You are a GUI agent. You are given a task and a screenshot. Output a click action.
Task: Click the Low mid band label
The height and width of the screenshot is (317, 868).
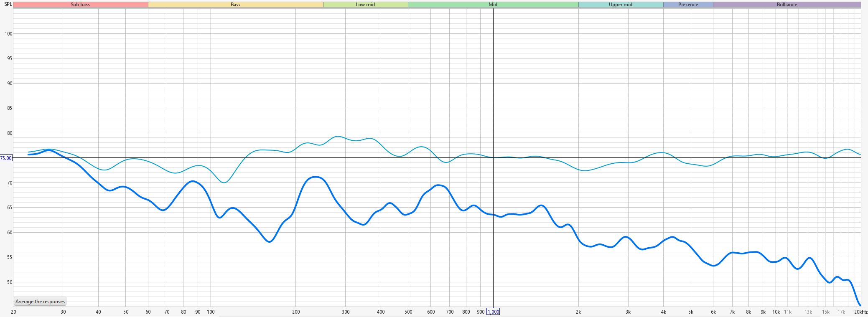365,5
